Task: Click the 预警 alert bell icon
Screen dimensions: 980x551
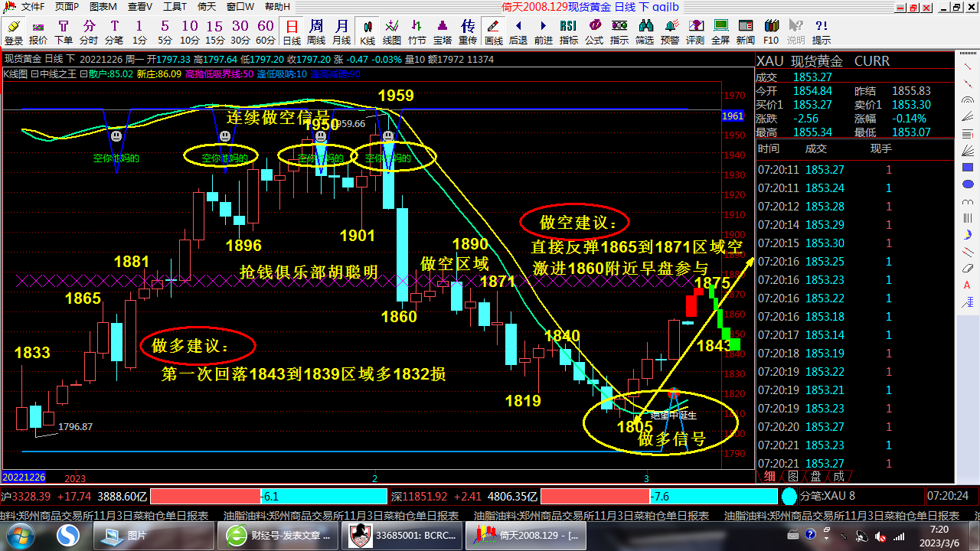Action: (669, 32)
